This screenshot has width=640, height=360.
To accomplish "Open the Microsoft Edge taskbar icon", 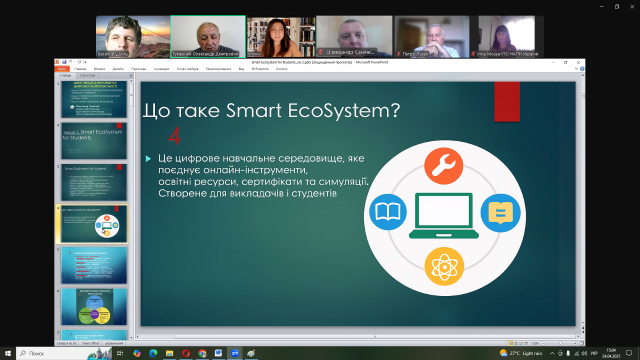I will [x=153, y=353].
